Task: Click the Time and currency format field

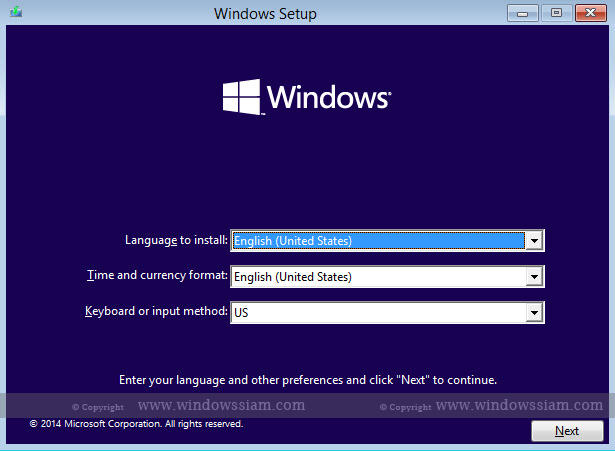Action: (387, 277)
